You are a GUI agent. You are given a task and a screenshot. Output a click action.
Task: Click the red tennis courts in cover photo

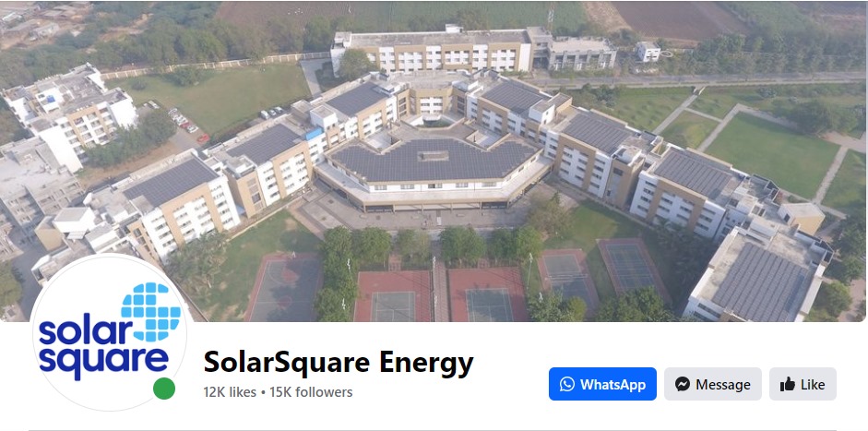point(441,295)
